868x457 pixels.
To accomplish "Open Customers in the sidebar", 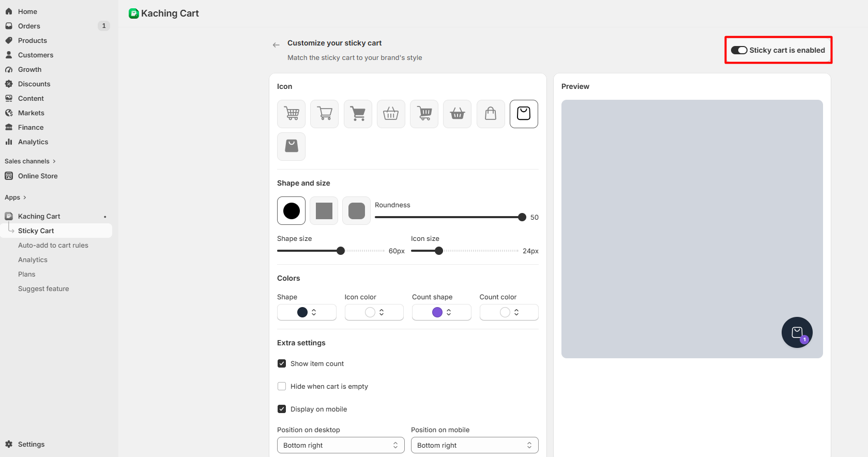I will point(36,55).
